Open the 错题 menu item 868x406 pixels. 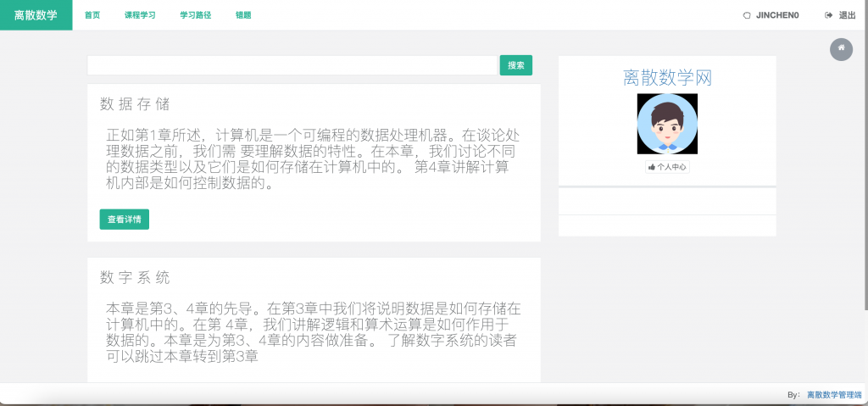243,15
